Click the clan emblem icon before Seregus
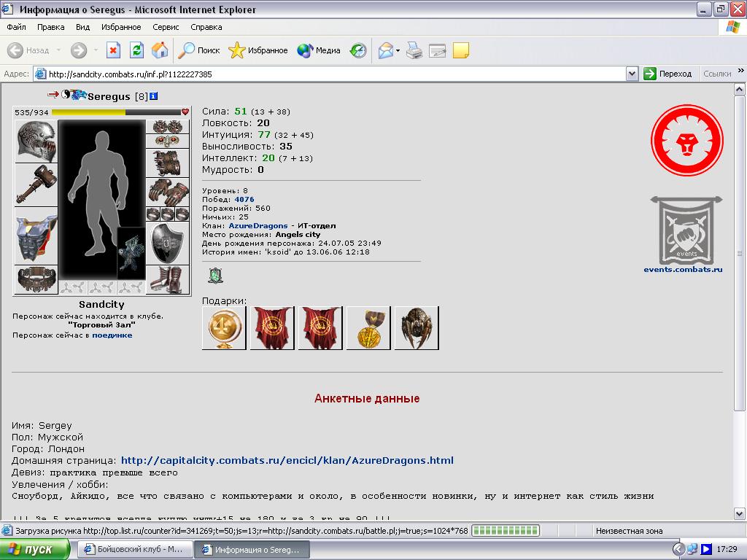Image resolution: width=747 pixels, height=560 pixels. coord(79,95)
